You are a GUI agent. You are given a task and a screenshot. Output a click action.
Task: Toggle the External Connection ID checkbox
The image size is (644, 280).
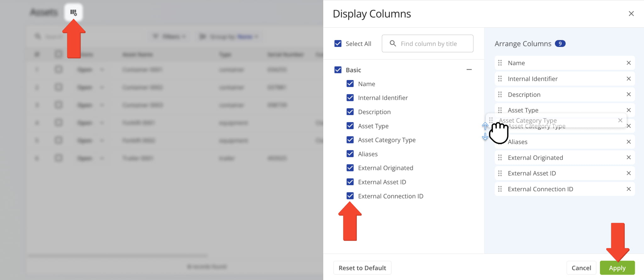pyautogui.click(x=350, y=196)
